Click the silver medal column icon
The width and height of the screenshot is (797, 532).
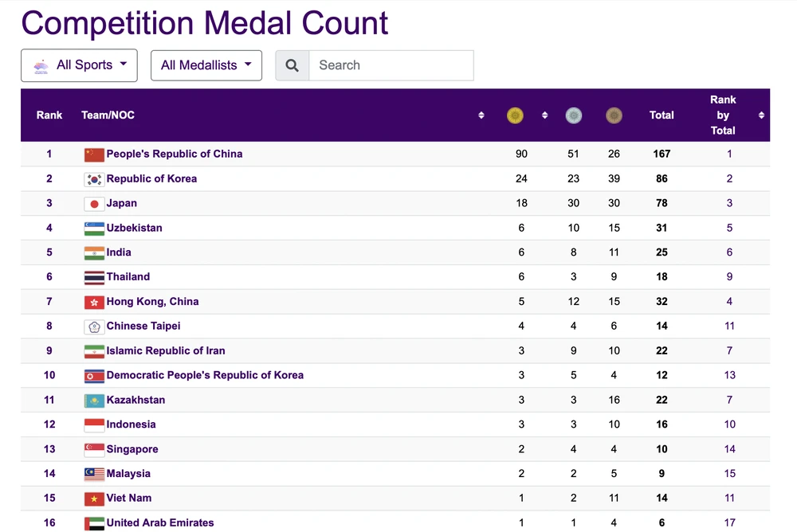point(574,115)
